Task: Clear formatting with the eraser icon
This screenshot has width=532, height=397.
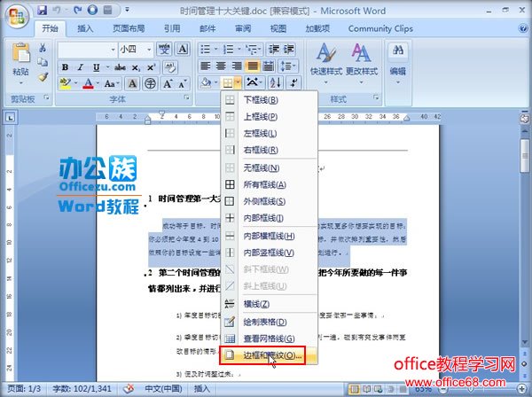Action: click(170, 67)
